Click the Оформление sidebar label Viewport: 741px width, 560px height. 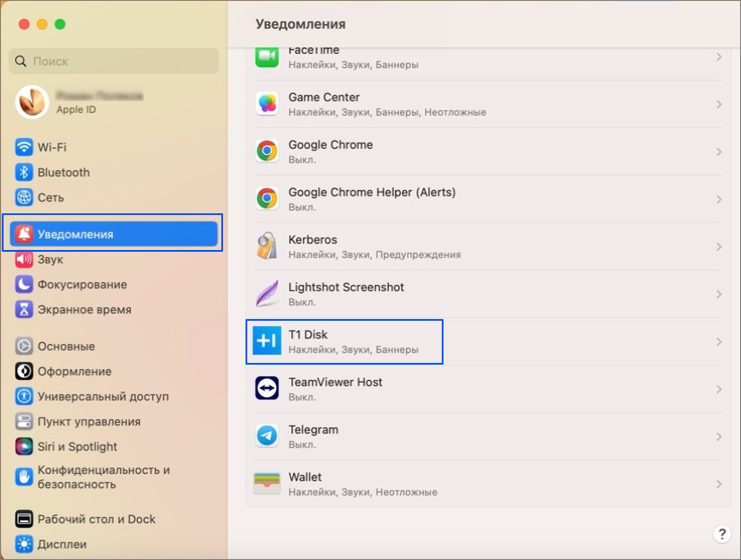click(74, 372)
